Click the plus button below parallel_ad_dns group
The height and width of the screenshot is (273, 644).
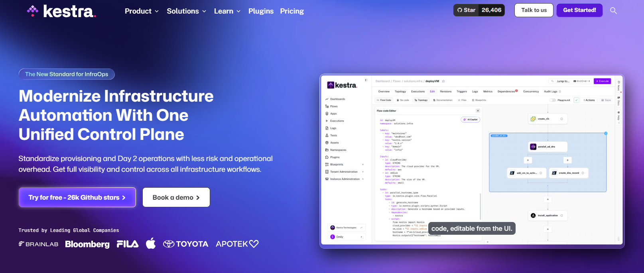(x=547, y=199)
